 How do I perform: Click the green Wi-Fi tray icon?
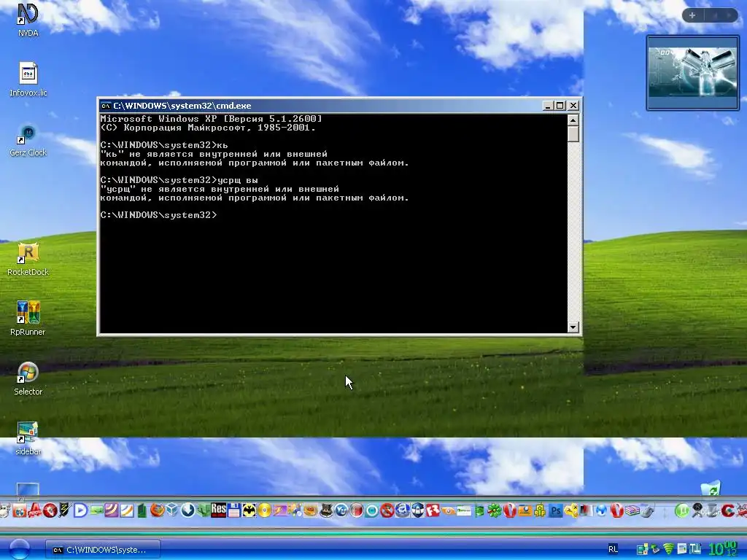point(668,549)
